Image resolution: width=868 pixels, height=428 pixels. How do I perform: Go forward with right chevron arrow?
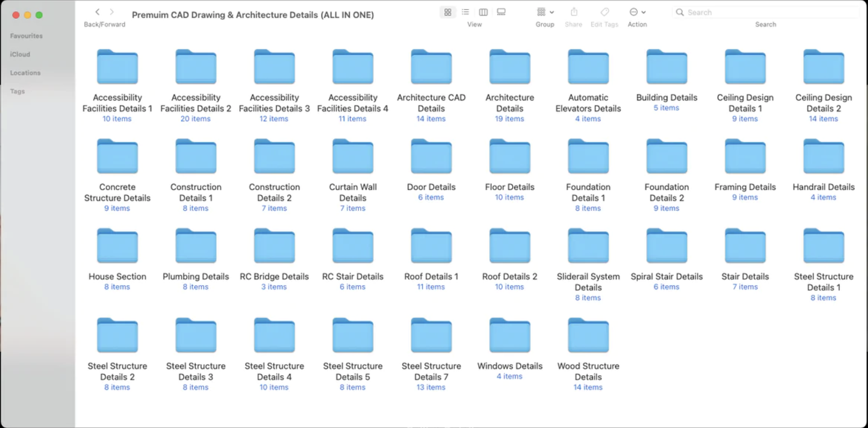click(x=112, y=12)
